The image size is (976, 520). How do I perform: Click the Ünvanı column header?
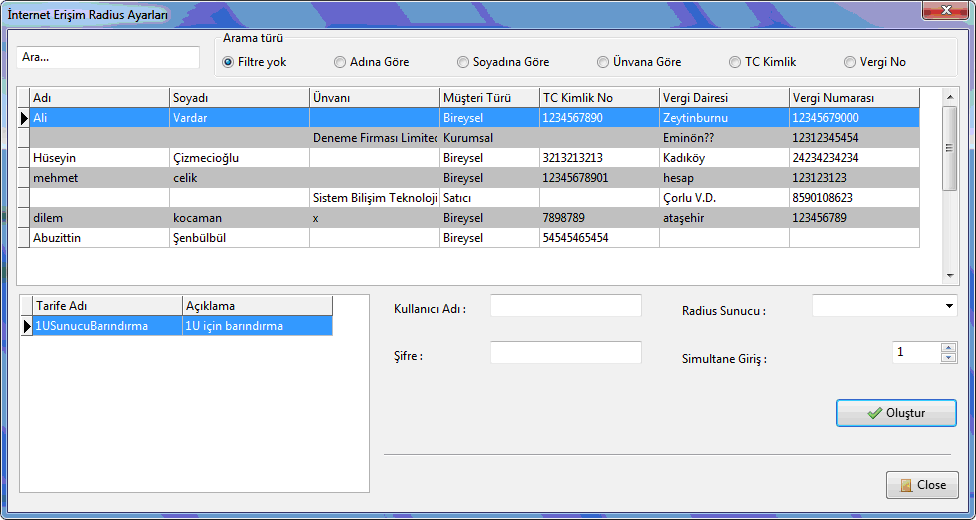(x=374, y=98)
